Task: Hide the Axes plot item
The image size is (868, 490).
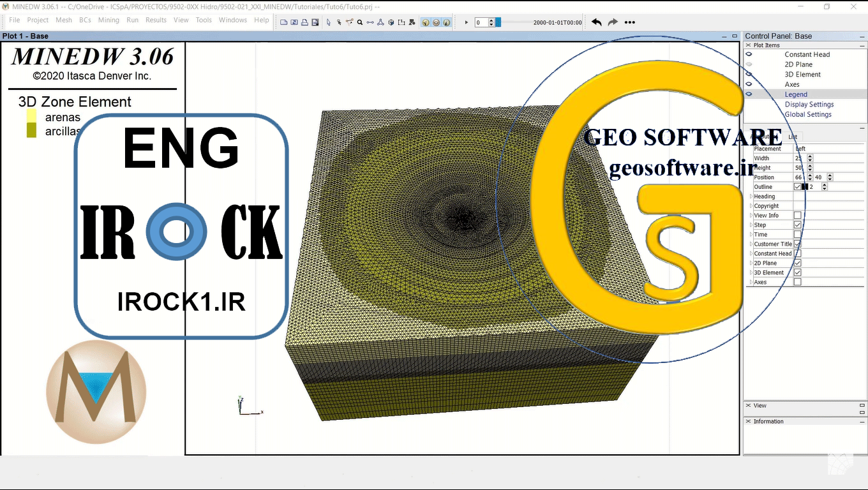Action: (749, 84)
